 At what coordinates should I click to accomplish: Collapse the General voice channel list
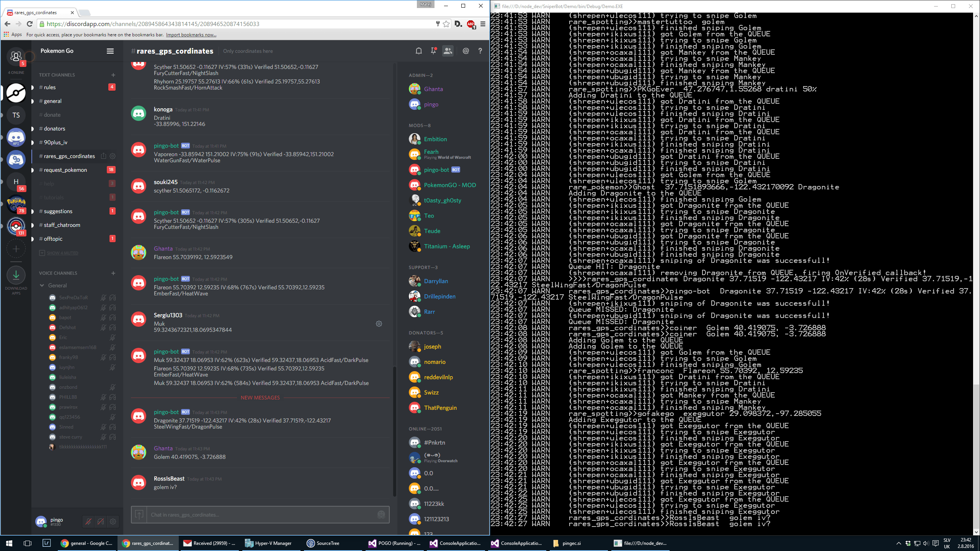click(42, 285)
